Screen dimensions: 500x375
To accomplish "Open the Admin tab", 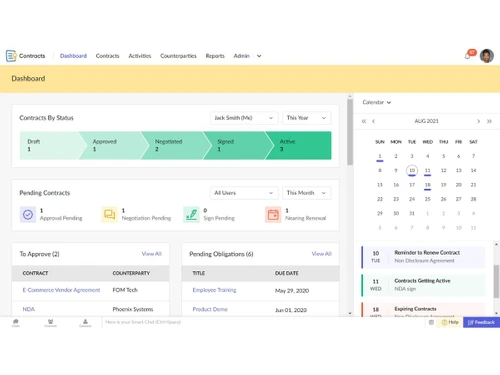I will 242,56.
